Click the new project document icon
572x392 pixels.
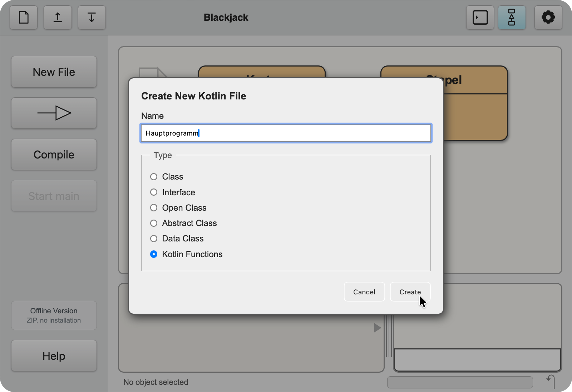tap(24, 17)
